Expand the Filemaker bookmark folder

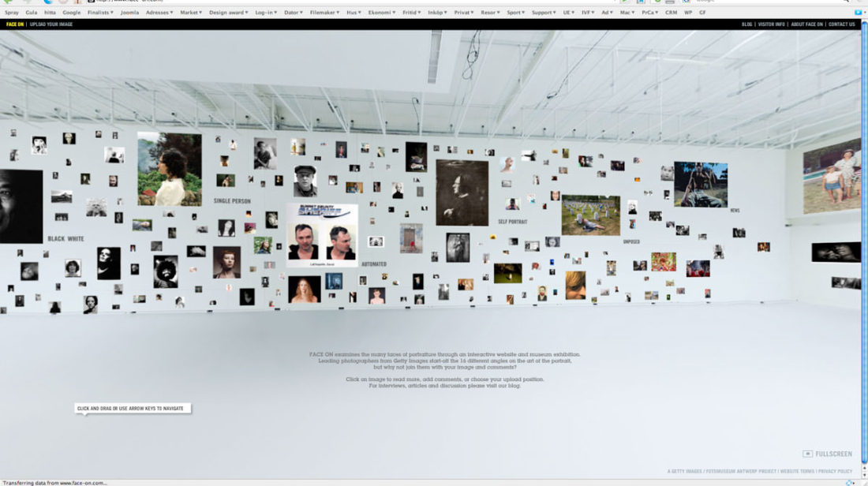325,12
